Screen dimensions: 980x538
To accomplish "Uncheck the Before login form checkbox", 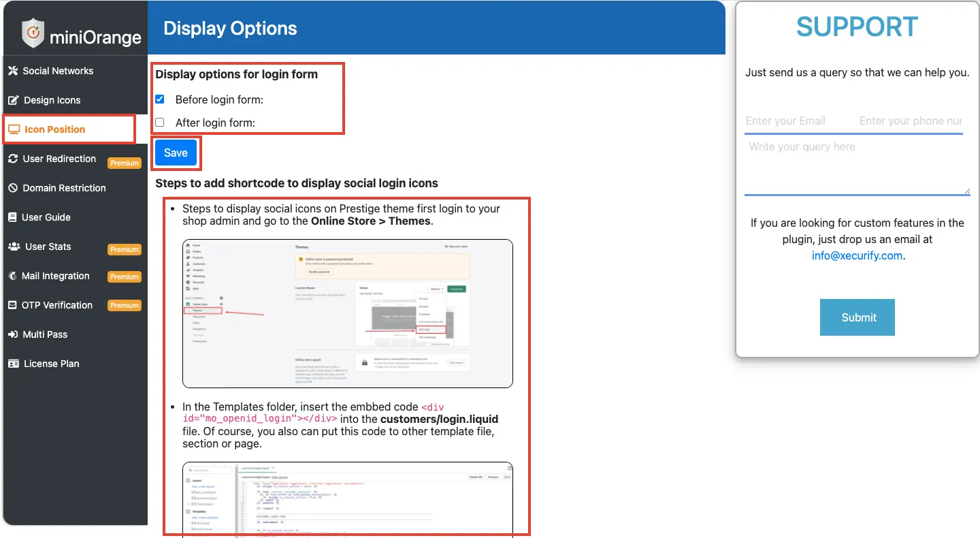I will click(x=160, y=99).
